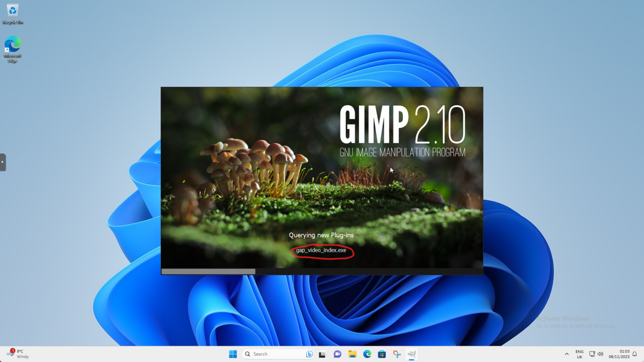Open the network settings flyout
Viewport: 644px width, 362px height.
(x=592, y=354)
